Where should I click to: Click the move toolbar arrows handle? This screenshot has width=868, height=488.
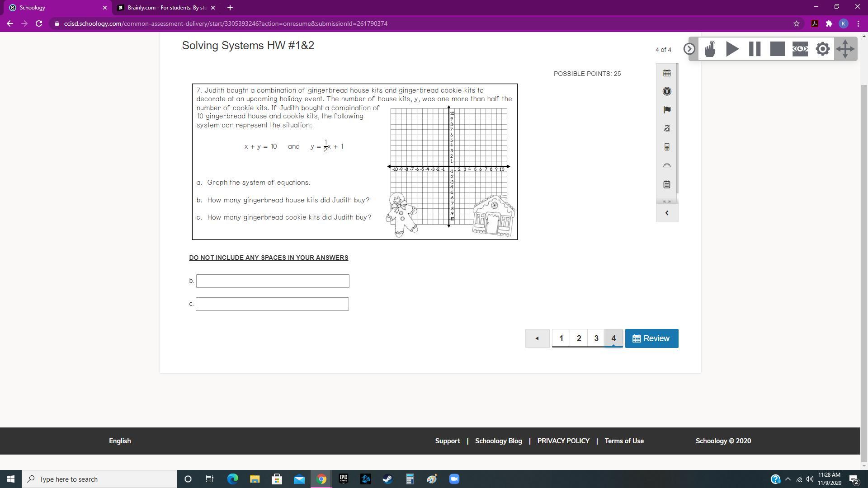(x=845, y=49)
